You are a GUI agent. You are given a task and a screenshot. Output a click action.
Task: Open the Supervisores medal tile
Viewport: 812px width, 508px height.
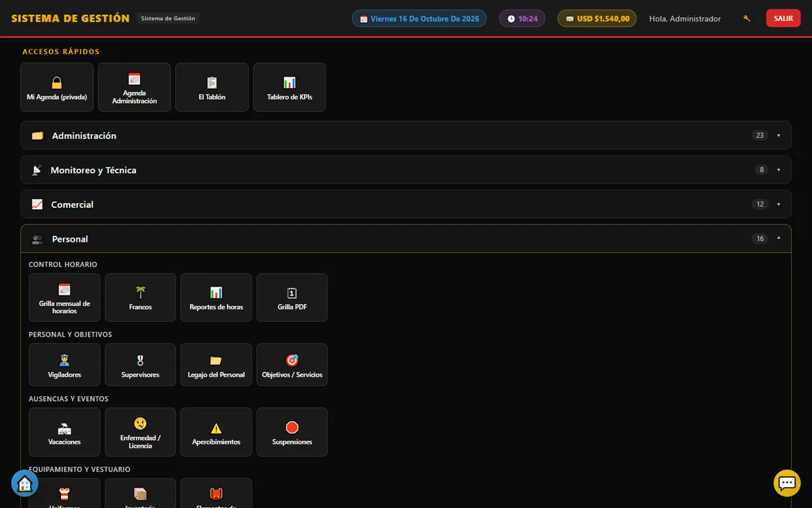click(141, 365)
